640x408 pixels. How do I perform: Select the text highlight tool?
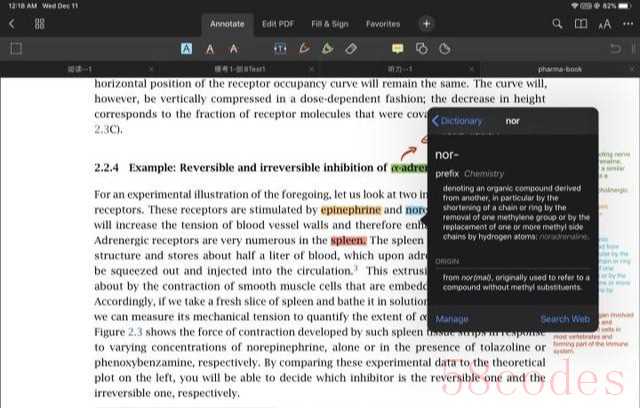pyautogui.click(x=187, y=49)
